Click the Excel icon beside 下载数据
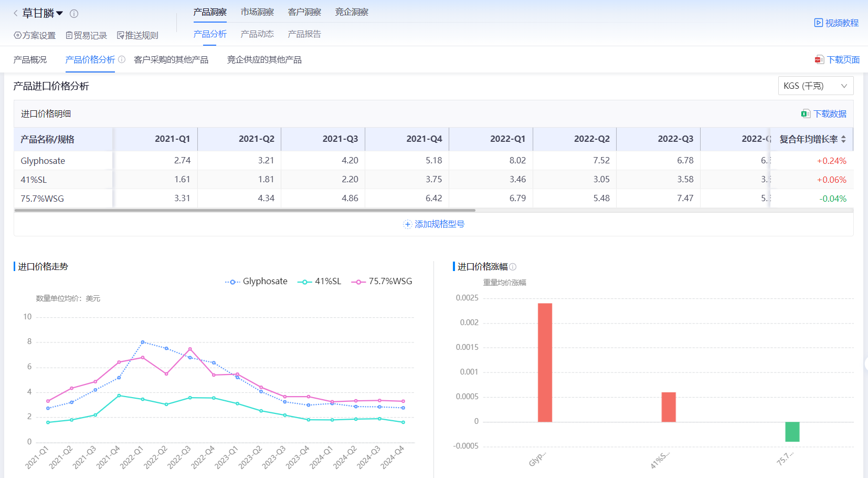Screen dimensions: 868x478 click(x=806, y=114)
